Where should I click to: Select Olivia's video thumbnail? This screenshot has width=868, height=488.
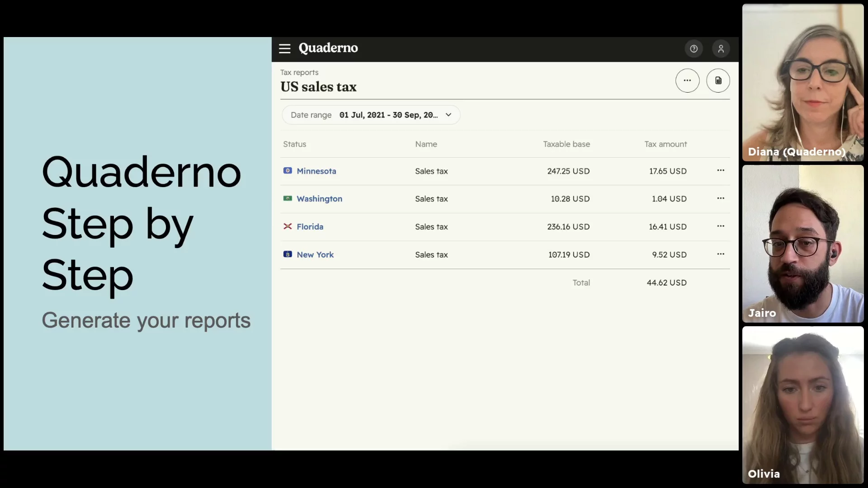tap(803, 405)
